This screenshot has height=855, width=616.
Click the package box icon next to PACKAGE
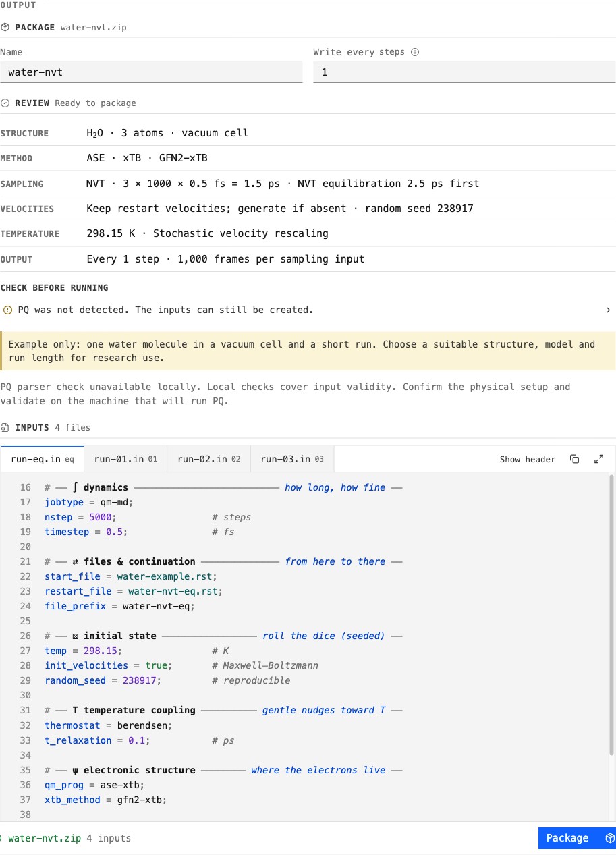[x=5, y=28]
